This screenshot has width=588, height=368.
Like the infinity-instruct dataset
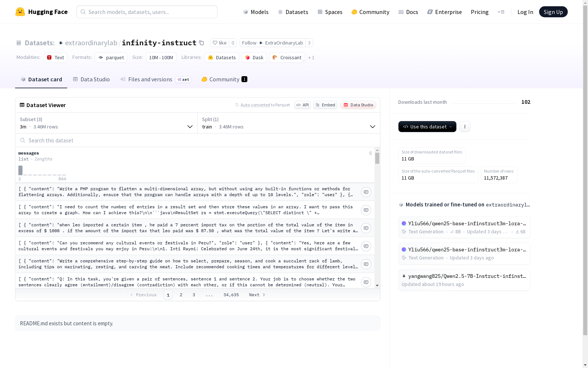point(219,43)
